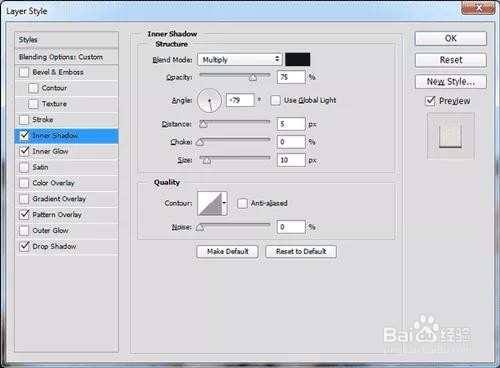
Task: Uncheck the Preview checkbox
Action: [x=430, y=101]
